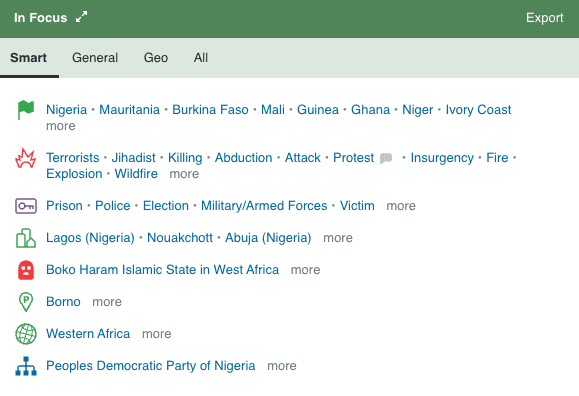Expand more after Wildfire in events
Screen dimensions: 579x396
[184, 174]
